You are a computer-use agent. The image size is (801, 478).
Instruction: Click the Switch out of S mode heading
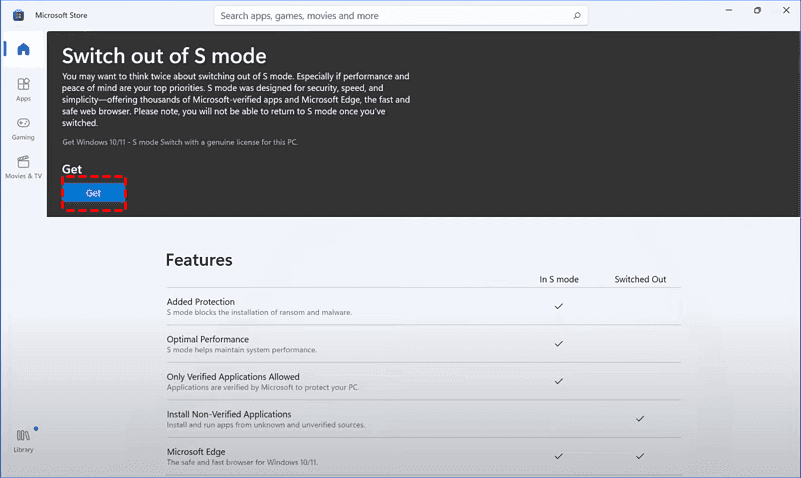coord(164,56)
